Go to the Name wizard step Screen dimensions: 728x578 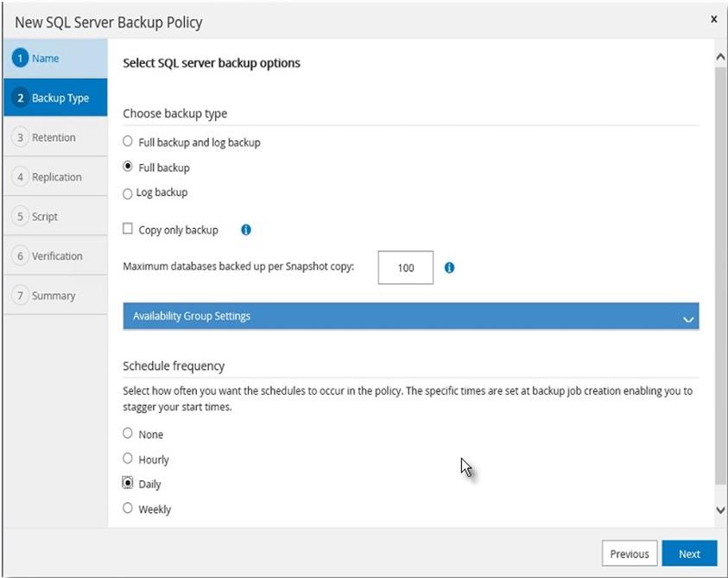pos(55,59)
